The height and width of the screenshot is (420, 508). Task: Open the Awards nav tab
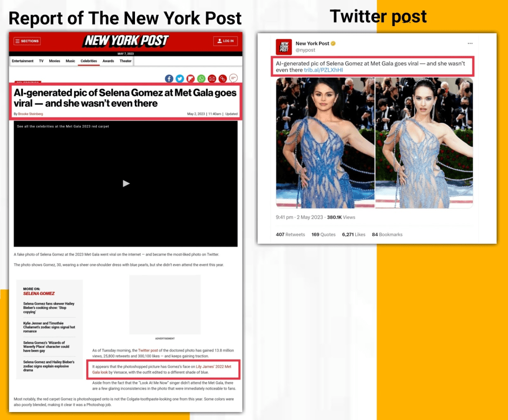point(108,61)
